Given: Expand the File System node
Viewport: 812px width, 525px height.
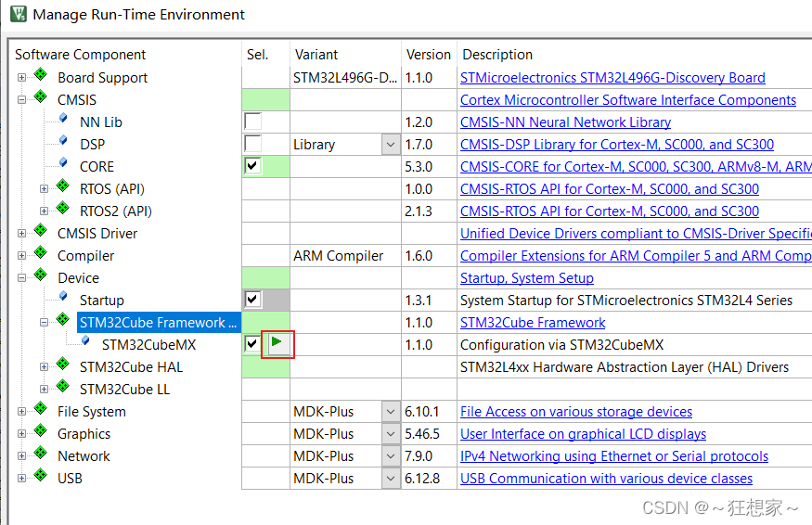Looking at the screenshot, I should tap(21, 412).
